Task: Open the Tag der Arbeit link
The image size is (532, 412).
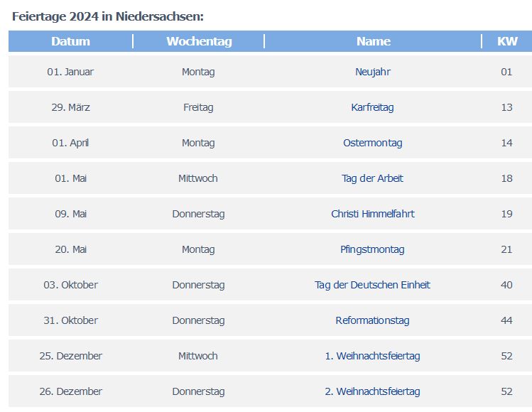Action: 372,178
